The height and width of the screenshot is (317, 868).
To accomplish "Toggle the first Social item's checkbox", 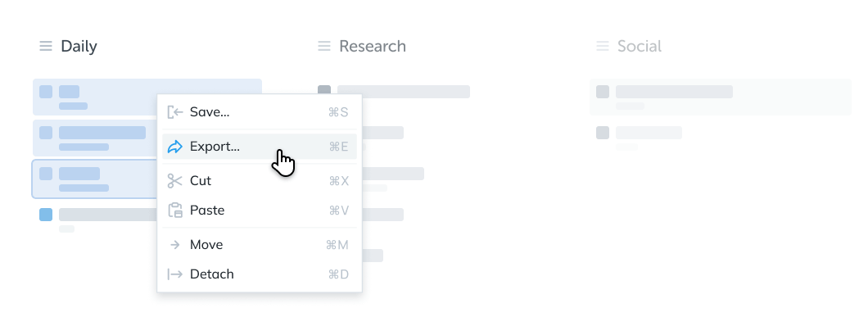I will [x=603, y=92].
